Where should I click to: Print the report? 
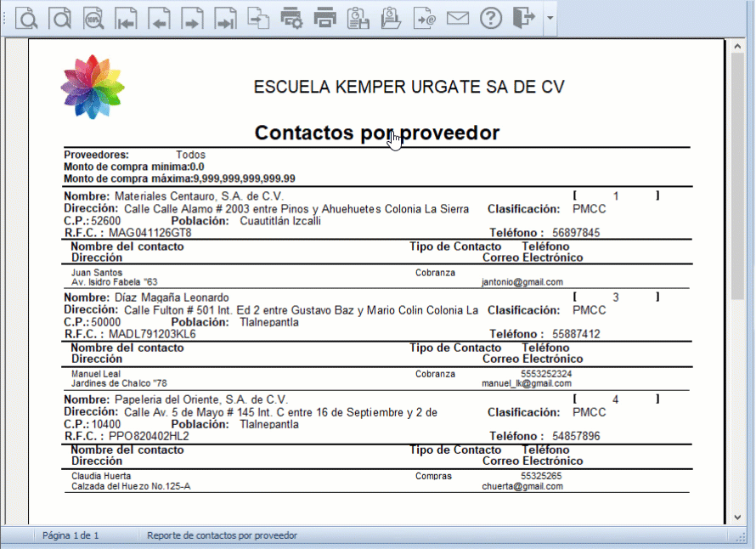[324, 18]
